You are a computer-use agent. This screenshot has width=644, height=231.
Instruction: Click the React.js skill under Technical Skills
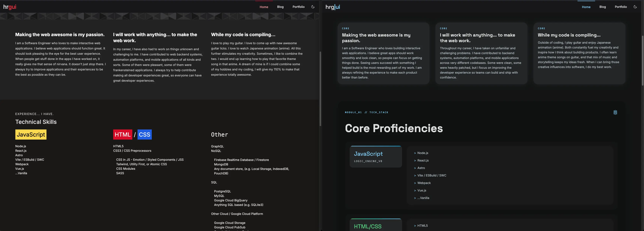click(x=21, y=150)
